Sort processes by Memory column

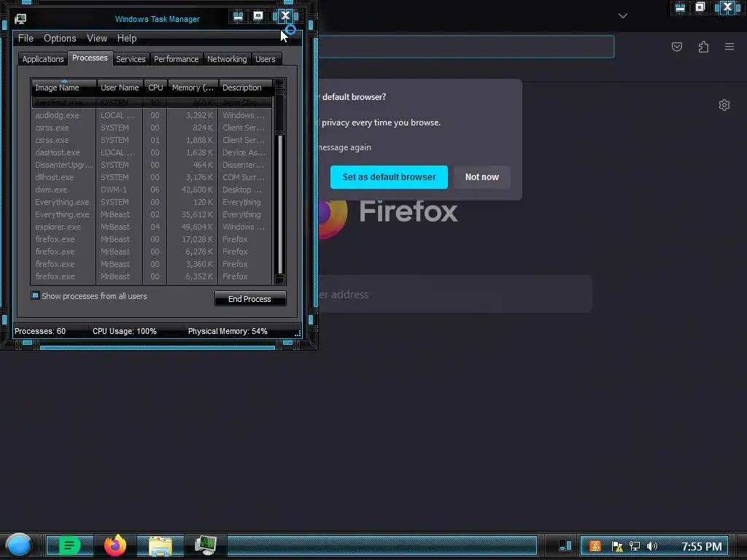[193, 87]
